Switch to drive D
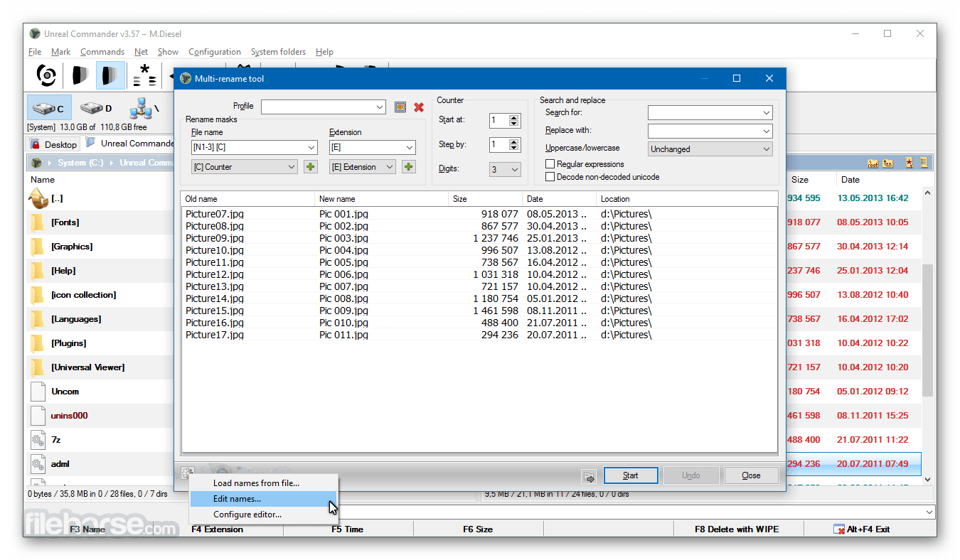The image size is (960, 560). [x=96, y=108]
